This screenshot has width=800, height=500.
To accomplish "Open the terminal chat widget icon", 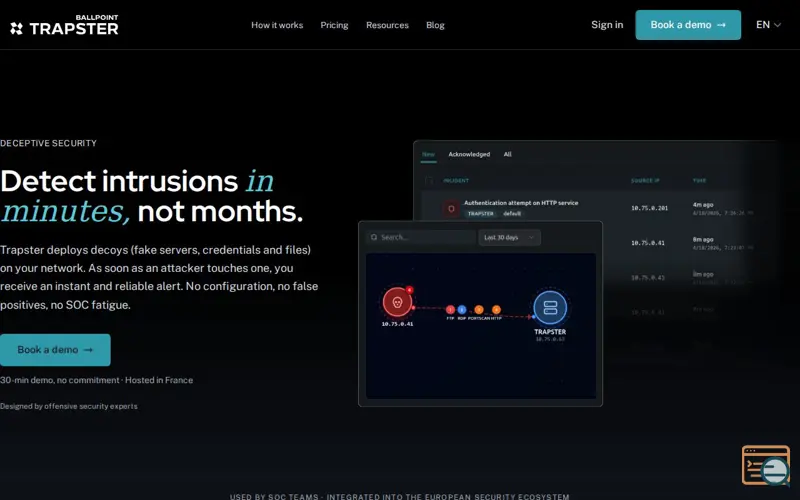I will pos(766,465).
